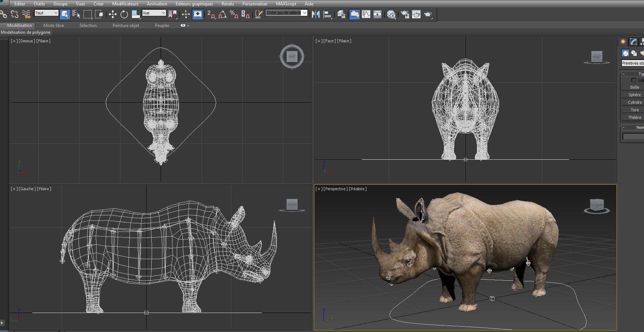Open Select by Name list tool
The height and width of the screenshot is (332, 644).
[x=76, y=14]
